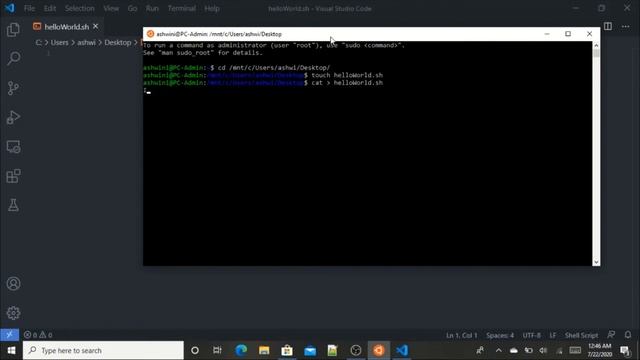
Task: Open the Windows Action Center
Action: pyautogui.click(x=625, y=351)
